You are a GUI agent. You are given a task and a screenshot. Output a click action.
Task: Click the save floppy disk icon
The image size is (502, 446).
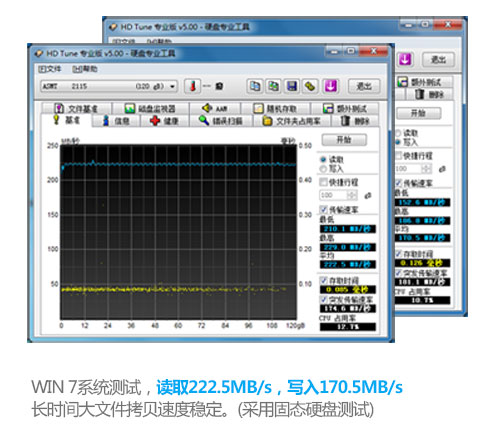(292, 86)
